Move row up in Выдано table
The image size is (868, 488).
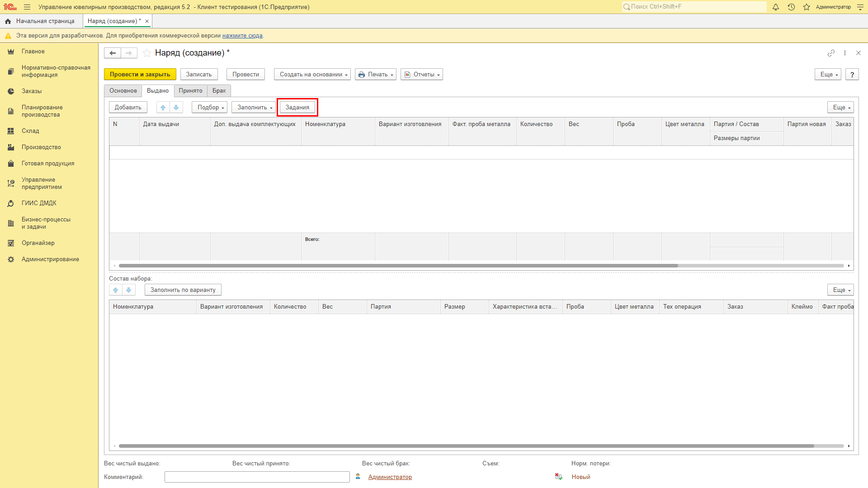coord(163,107)
